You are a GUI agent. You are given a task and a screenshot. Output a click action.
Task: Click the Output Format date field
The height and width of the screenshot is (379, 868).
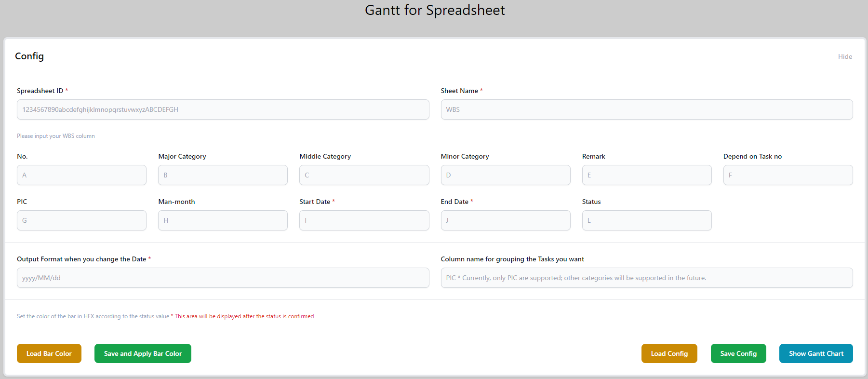click(223, 278)
